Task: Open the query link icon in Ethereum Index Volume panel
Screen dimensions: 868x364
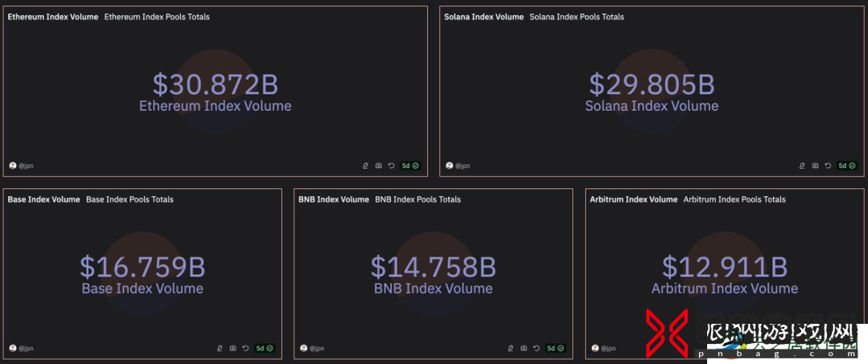Action: pos(365,166)
